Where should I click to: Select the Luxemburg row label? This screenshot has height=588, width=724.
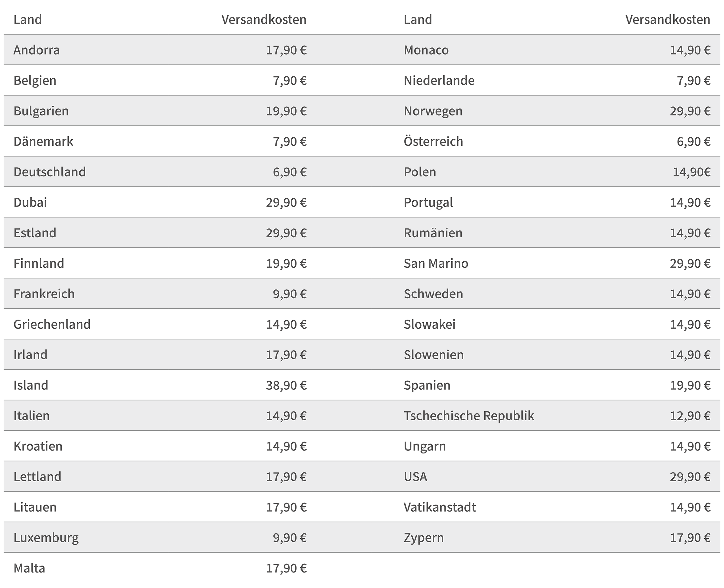click(x=46, y=538)
